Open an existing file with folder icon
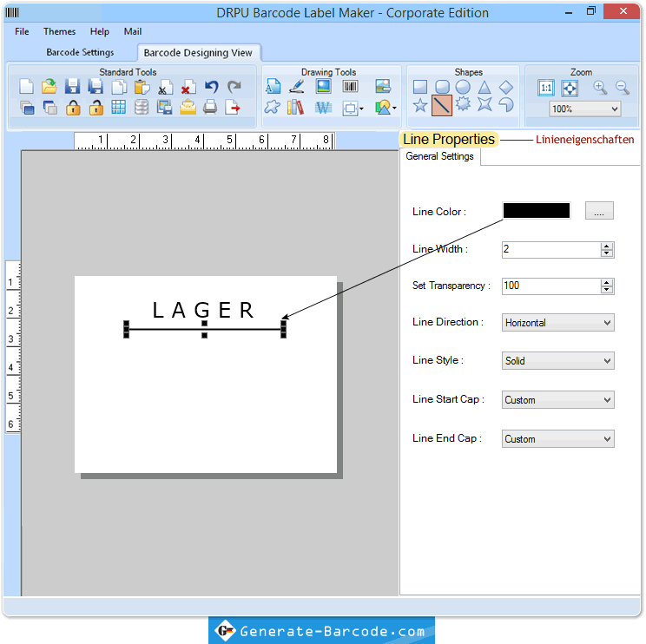 (49, 87)
